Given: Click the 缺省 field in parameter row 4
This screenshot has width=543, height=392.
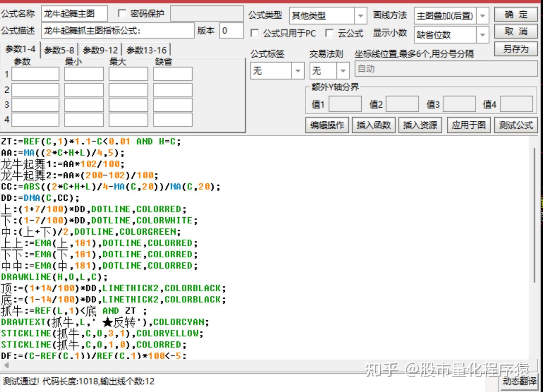Looking at the screenshot, I should 173,120.
